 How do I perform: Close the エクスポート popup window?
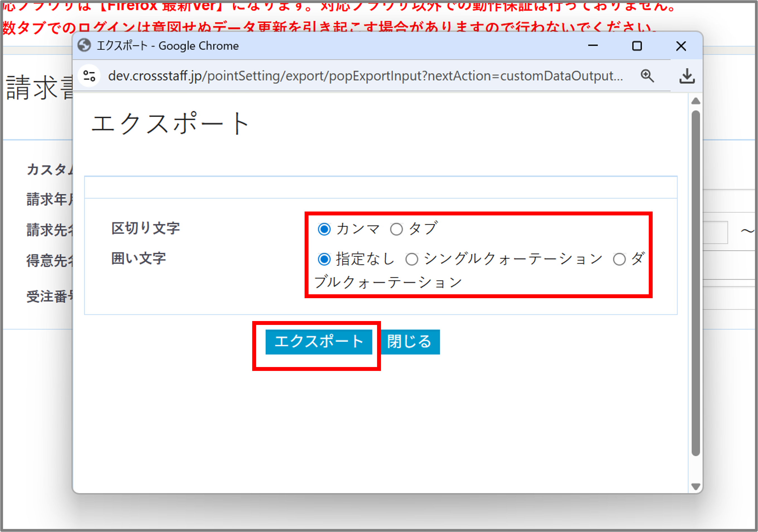coord(681,46)
